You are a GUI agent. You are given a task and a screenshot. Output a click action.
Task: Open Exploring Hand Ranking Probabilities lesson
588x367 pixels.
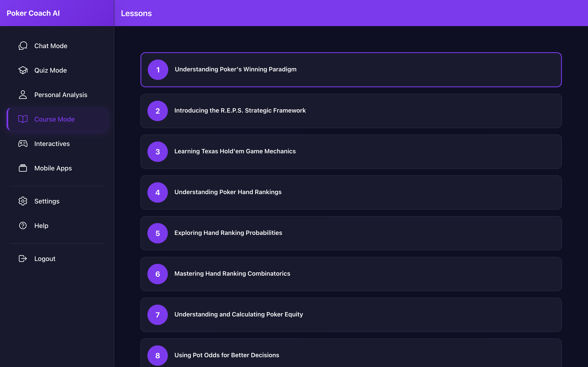click(228, 233)
